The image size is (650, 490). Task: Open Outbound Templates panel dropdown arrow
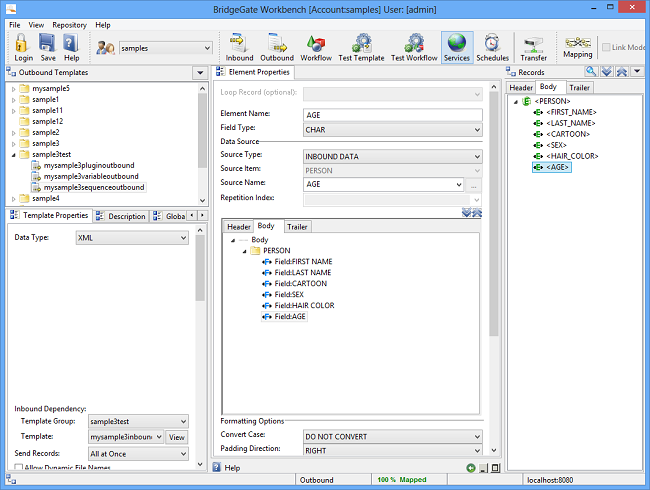200,73
